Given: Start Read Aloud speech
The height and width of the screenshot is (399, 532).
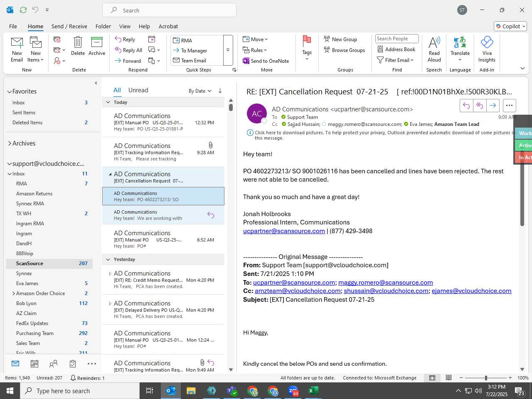Looking at the screenshot, I should click(x=434, y=49).
